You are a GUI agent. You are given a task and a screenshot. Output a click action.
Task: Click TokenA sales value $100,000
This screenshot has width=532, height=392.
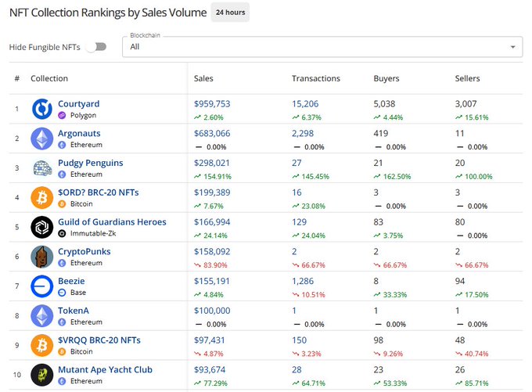pos(212,311)
